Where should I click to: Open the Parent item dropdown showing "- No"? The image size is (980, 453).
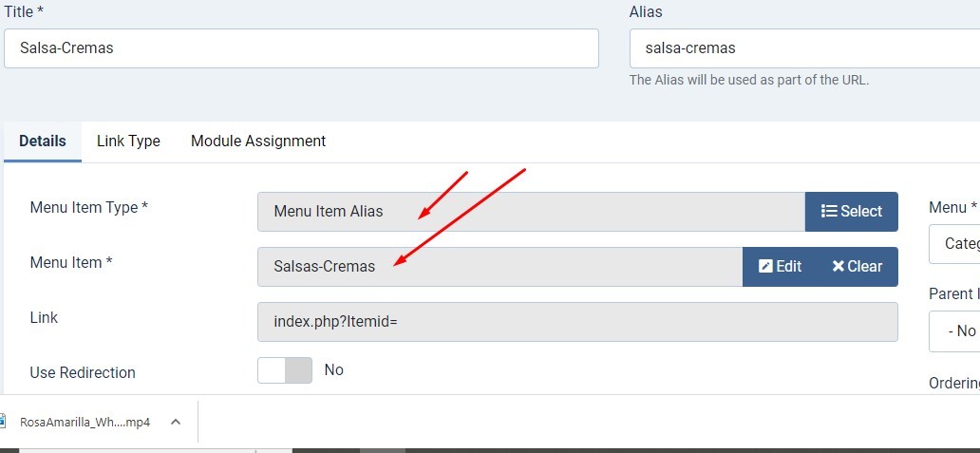coord(954,331)
